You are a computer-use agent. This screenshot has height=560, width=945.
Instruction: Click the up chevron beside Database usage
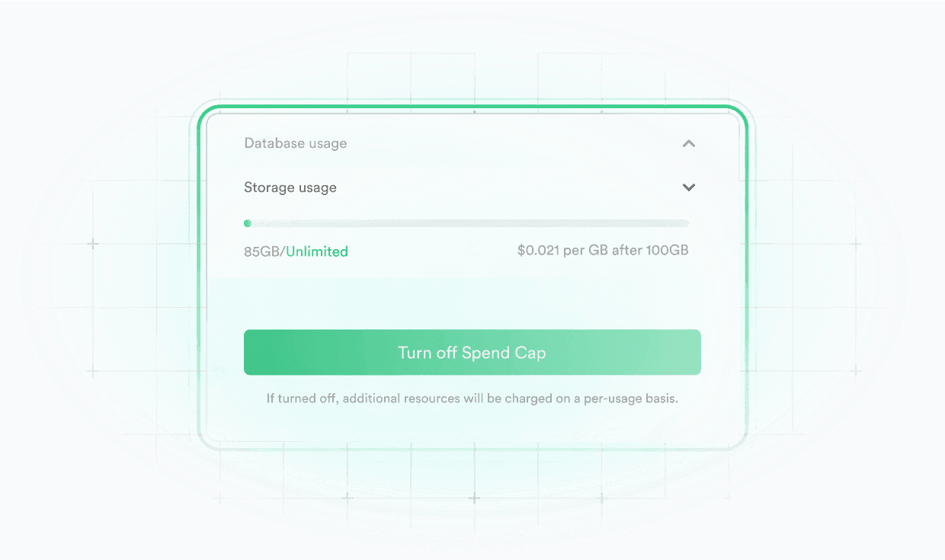pyautogui.click(x=689, y=143)
